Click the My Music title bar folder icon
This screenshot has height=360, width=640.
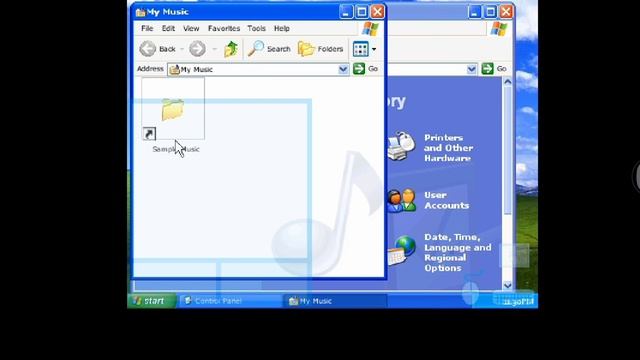coord(140,12)
